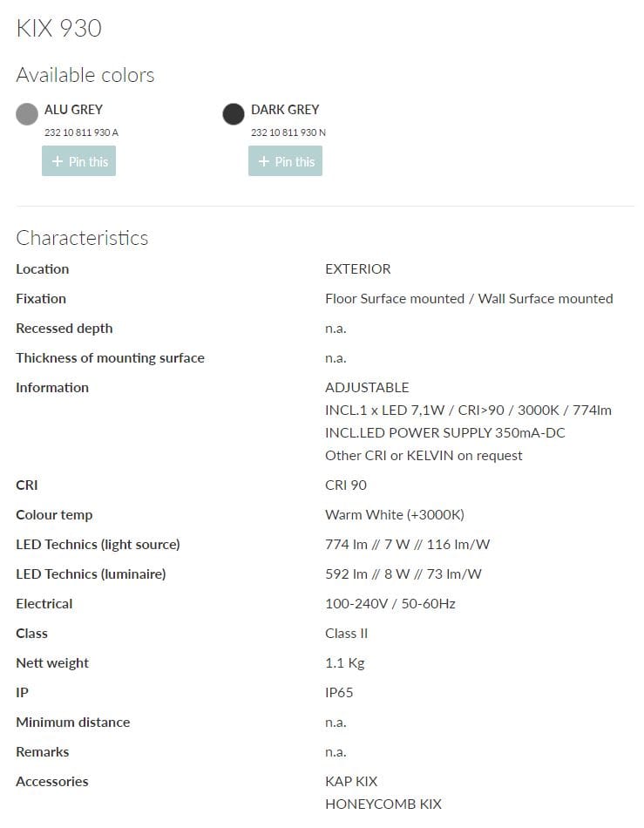Pin the ALU GREY variant
The image size is (644, 828).
point(78,160)
